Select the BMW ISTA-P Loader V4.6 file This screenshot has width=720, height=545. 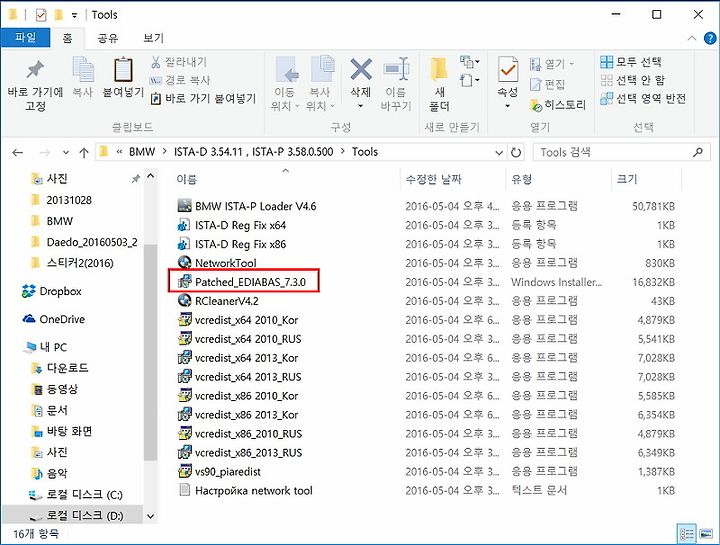(248, 206)
